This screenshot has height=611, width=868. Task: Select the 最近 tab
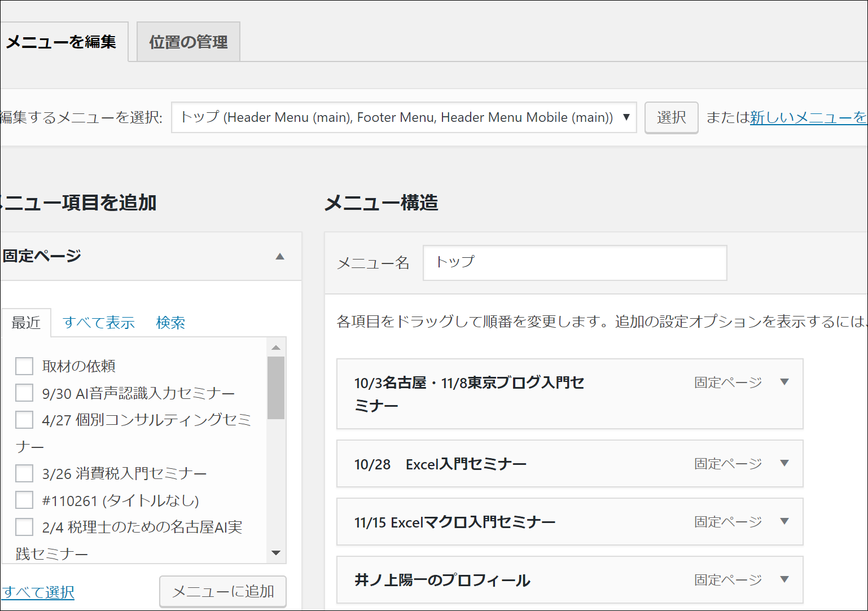(26, 323)
